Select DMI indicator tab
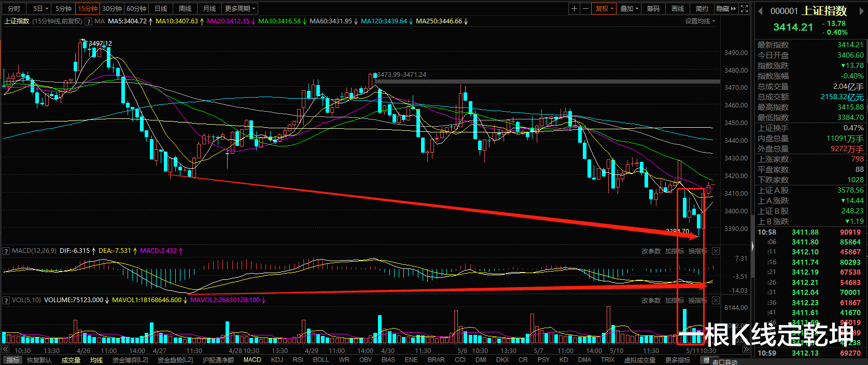Viewport: 868px width, 365px height. point(481,360)
